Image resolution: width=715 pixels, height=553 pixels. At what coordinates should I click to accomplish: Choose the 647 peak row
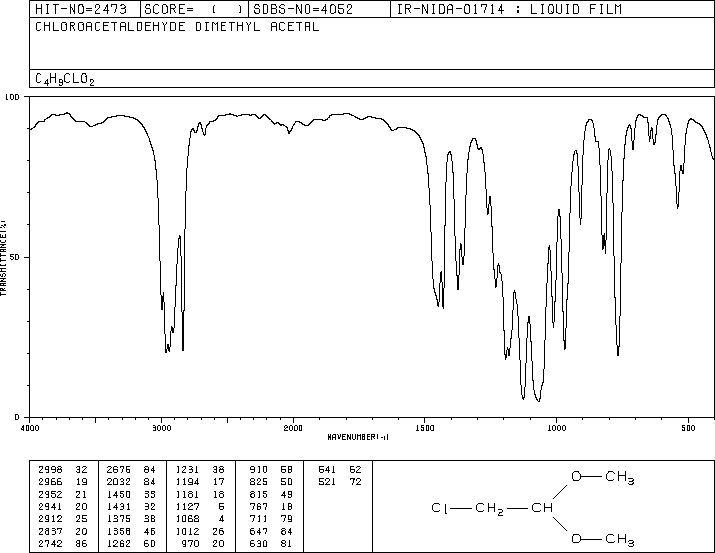(271, 531)
